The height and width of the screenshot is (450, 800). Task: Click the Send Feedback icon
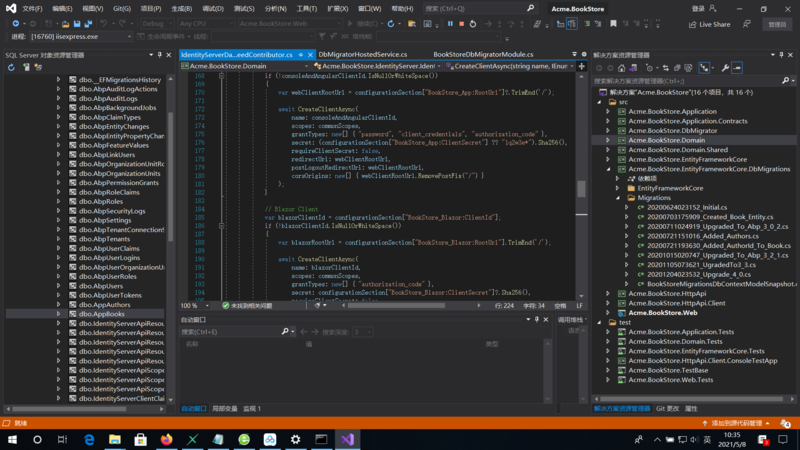(747, 24)
